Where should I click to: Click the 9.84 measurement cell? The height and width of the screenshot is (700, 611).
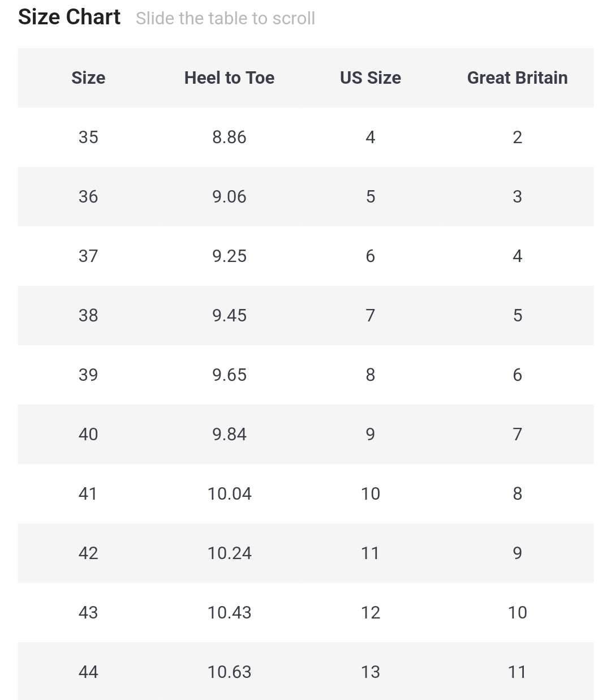click(229, 434)
